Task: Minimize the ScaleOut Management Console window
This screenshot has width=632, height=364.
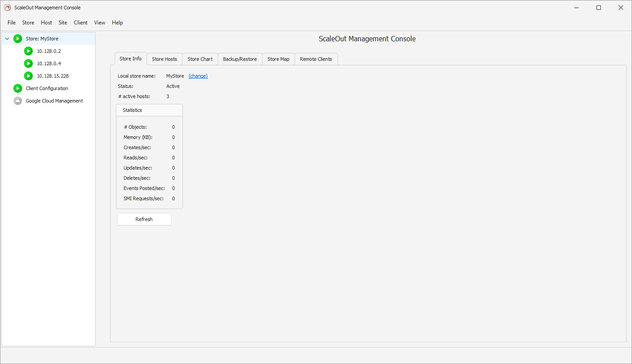Action: pyautogui.click(x=576, y=8)
